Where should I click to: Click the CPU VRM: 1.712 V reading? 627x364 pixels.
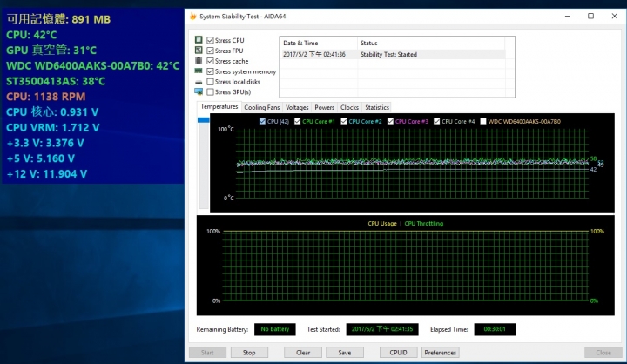coord(53,128)
